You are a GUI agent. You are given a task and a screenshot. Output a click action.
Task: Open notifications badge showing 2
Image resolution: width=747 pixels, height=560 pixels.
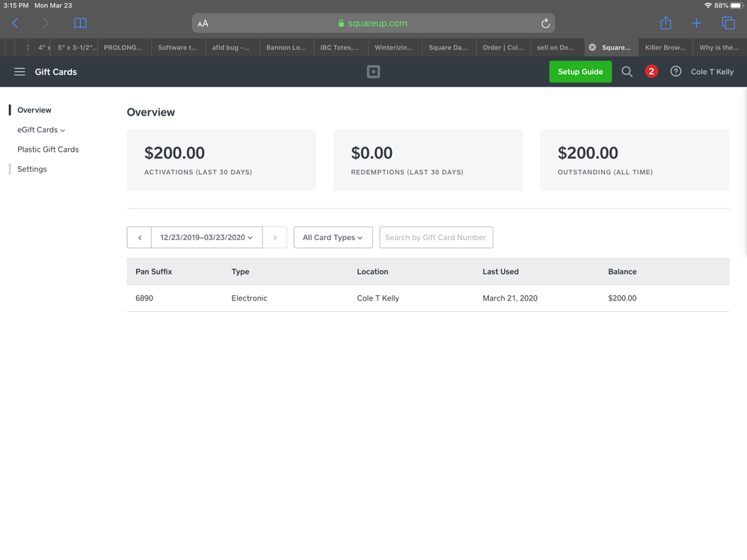click(651, 72)
